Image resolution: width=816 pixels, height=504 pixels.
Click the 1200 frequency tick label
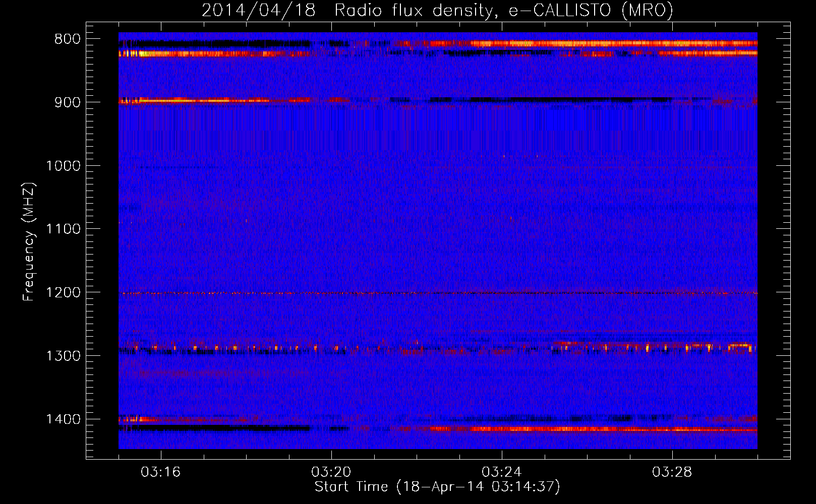63,293
